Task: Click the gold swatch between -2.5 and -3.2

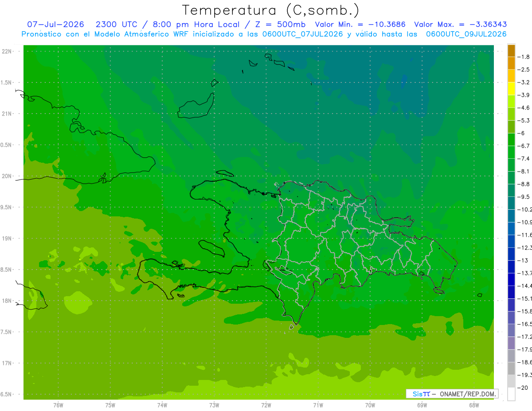Action: [x=511, y=76]
